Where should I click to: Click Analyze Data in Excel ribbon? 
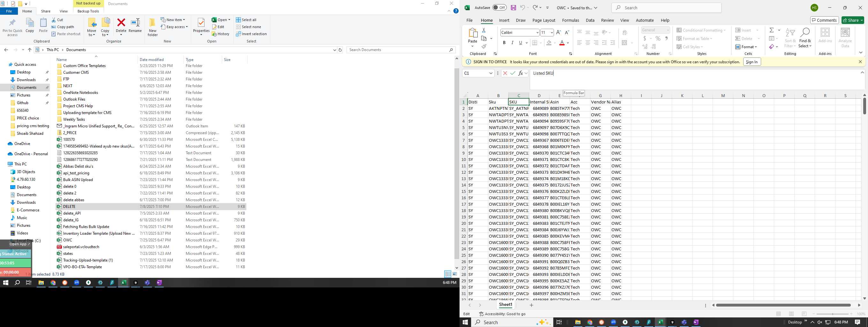845,38
